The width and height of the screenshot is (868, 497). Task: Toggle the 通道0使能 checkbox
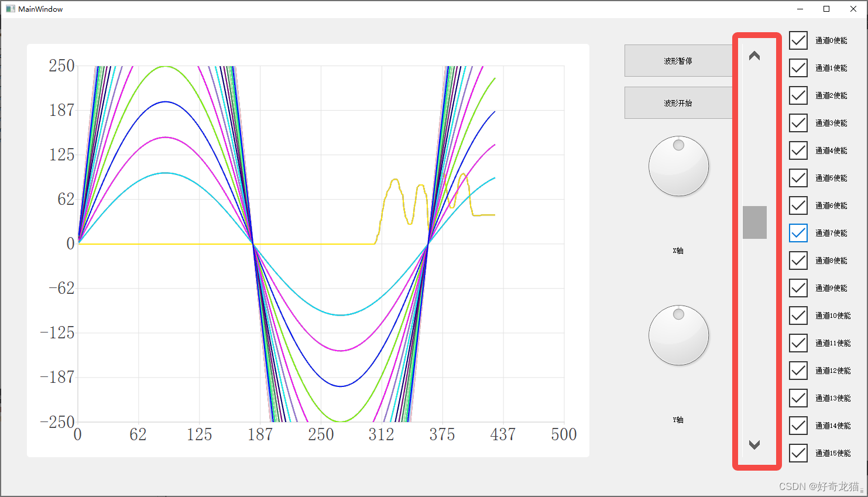click(798, 40)
